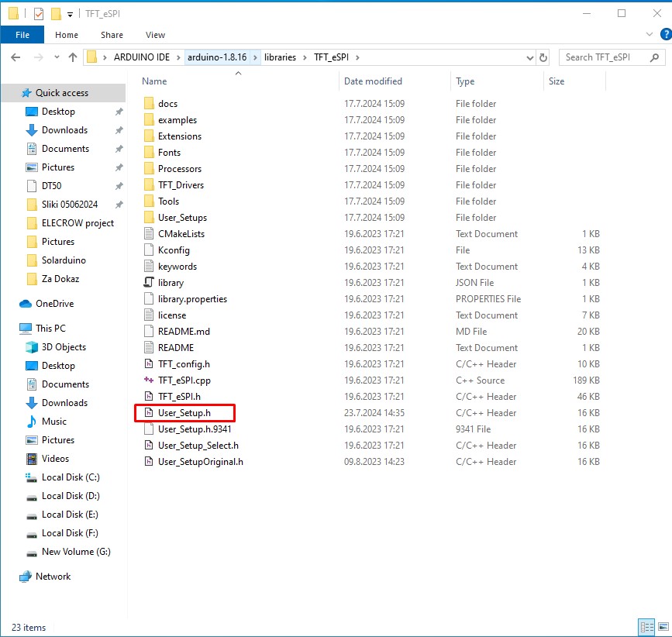This screenshot has height=637, width=672.
Task: Select the TFT_eSPI.cpp source file icon
Action: point(150,380)
